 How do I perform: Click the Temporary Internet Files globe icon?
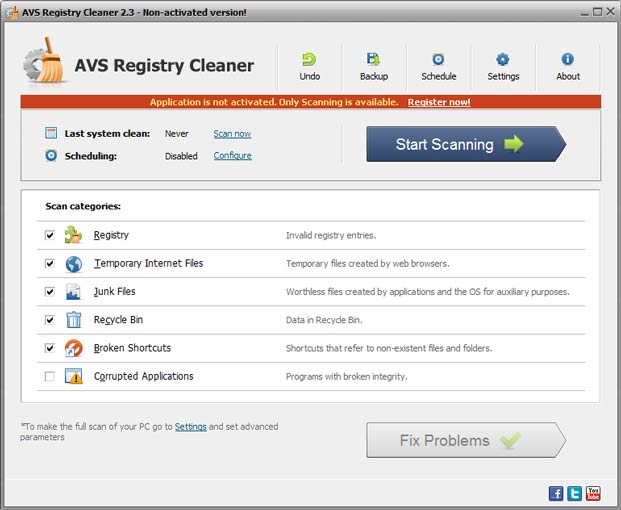(74, 264)
